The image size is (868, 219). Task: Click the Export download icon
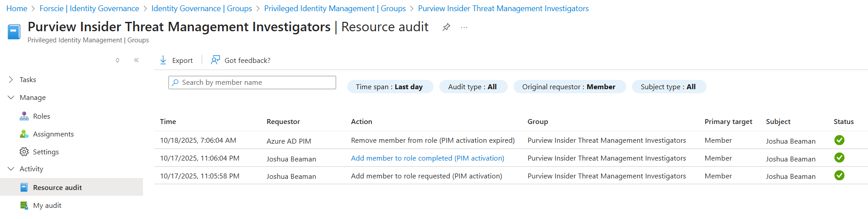pos(163,60)
